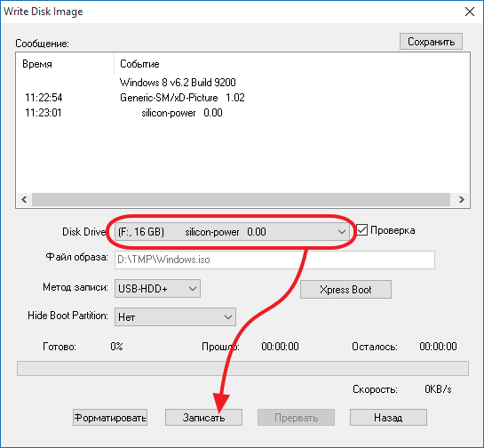Open the Метод записи USB-HDD+ dropdown
This screenshot has width=484, height=448.
tap(157, 289)
